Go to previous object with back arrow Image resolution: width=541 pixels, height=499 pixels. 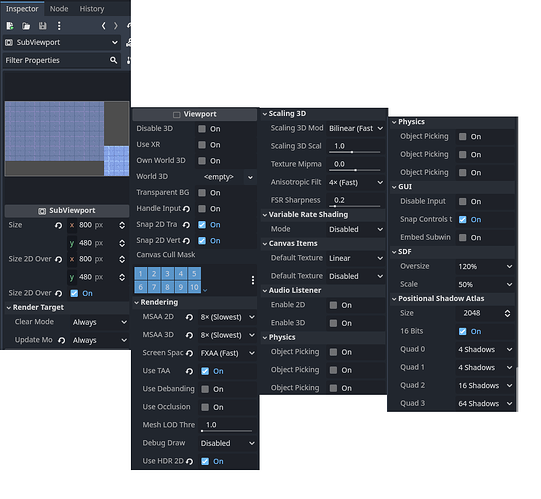click(103, 26)
